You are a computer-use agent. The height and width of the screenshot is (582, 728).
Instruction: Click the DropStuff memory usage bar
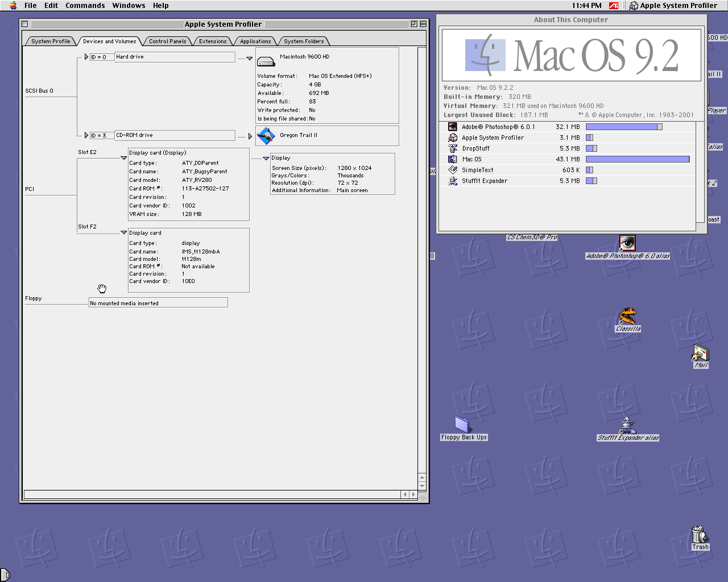[x=591, y=148]
